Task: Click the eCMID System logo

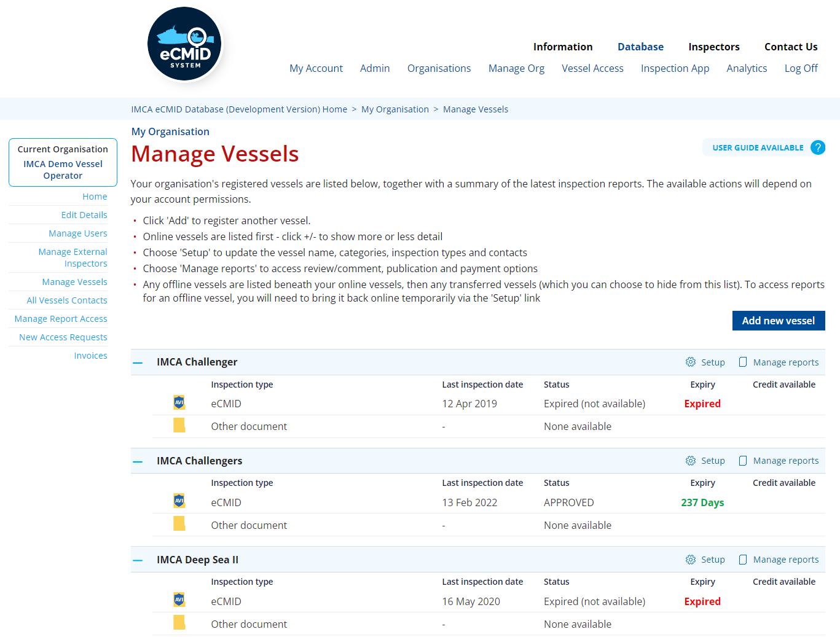Action: point(185,44)
